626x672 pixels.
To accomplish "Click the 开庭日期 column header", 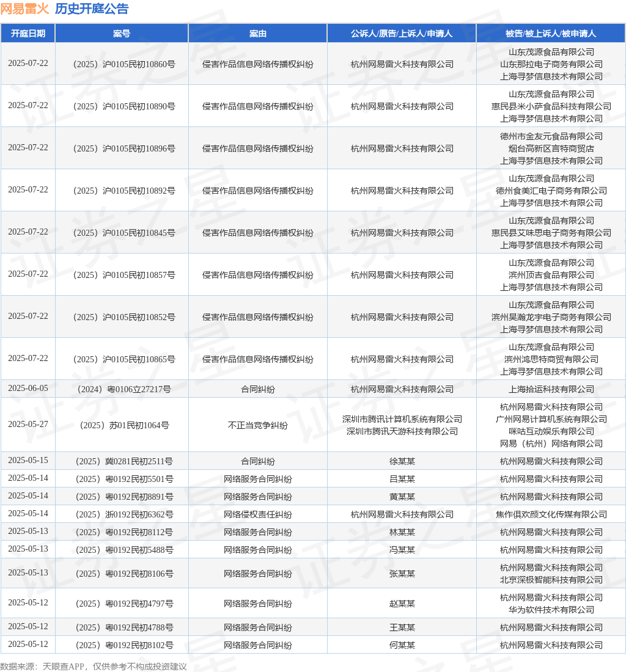I will click(x=28, y=34).
